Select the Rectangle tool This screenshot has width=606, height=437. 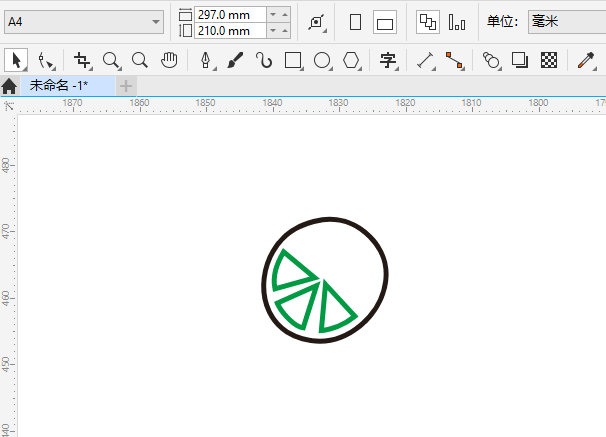click(293, 61)
